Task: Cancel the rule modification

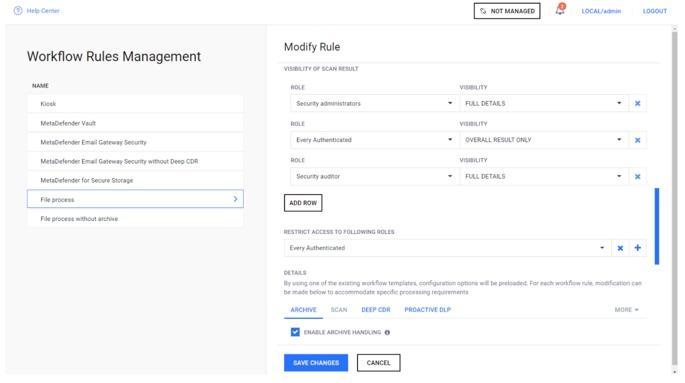Action: 378,363
